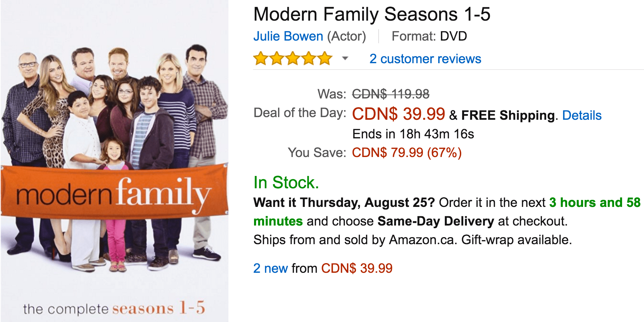This screenshot has width=644, height=322.
Task: Click the Modern Family Seasons 1-5 title
Action: click(372, 14)
